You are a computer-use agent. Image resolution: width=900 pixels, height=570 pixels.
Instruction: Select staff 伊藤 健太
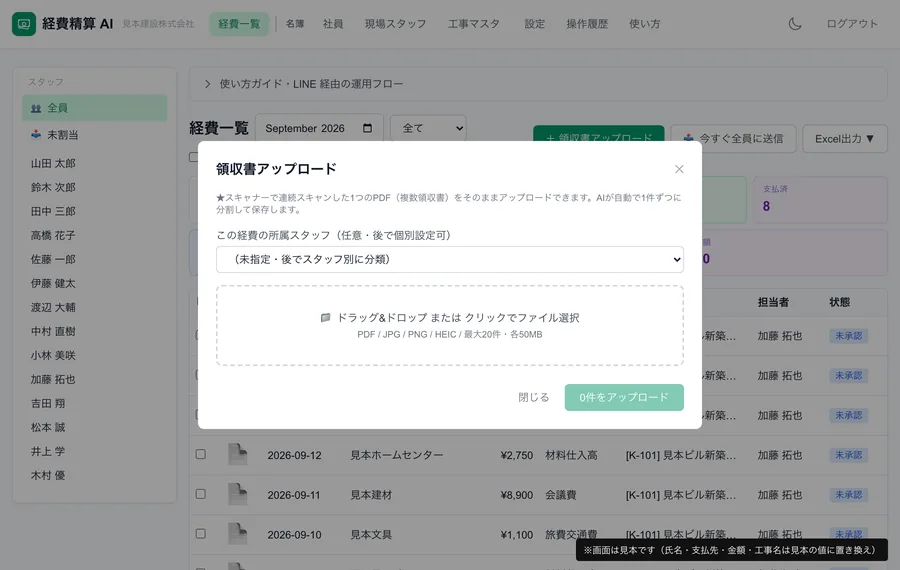coord(53,284)
